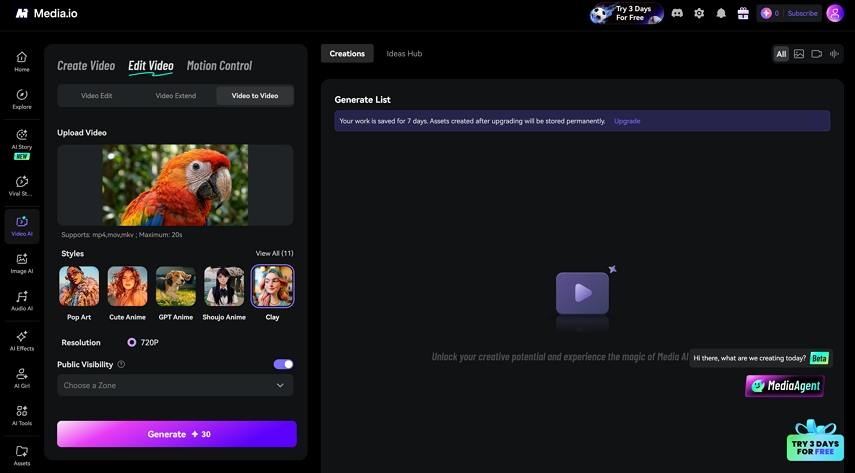Open the MediaAgent assistant button
Screen dimensions: 855x473
tap(785, 386)
